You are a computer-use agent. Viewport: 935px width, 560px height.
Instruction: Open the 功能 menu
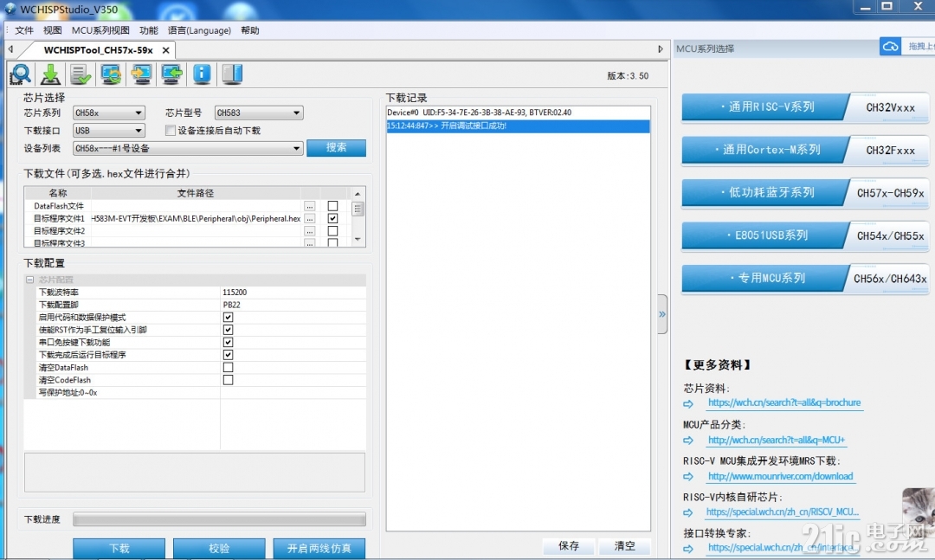click(x=149, y=30)
